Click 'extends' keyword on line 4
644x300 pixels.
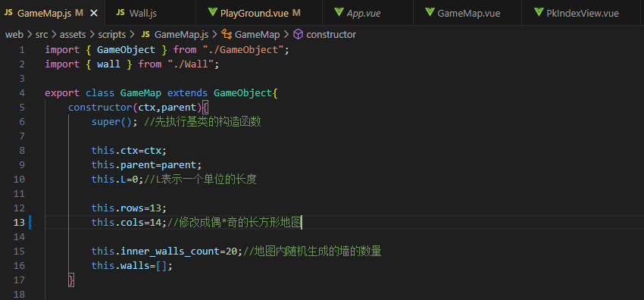[187, 93]
